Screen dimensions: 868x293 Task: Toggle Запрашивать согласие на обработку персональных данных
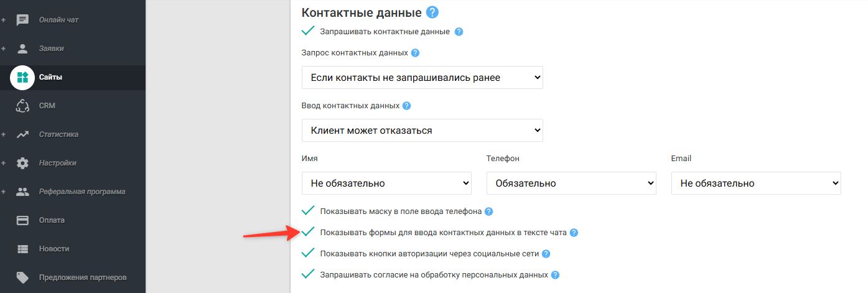[x=307, y=274]
